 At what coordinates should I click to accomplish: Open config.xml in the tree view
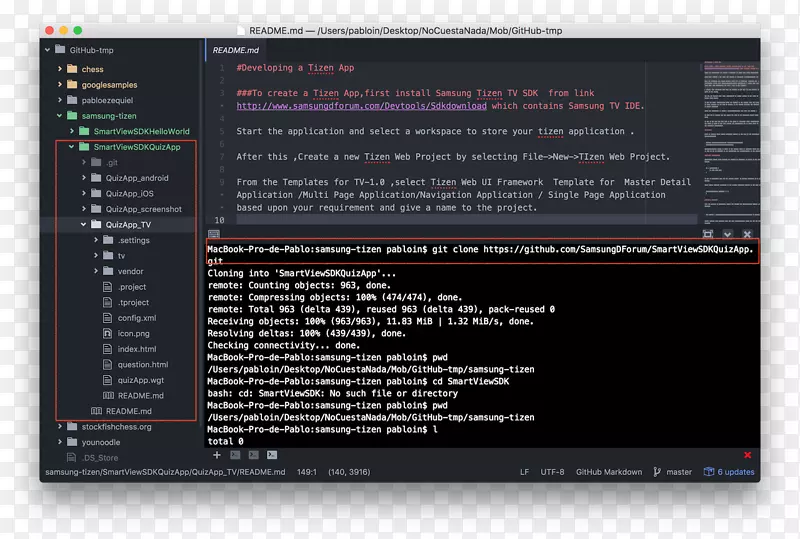pyautogui.click(x=136, y=318)
